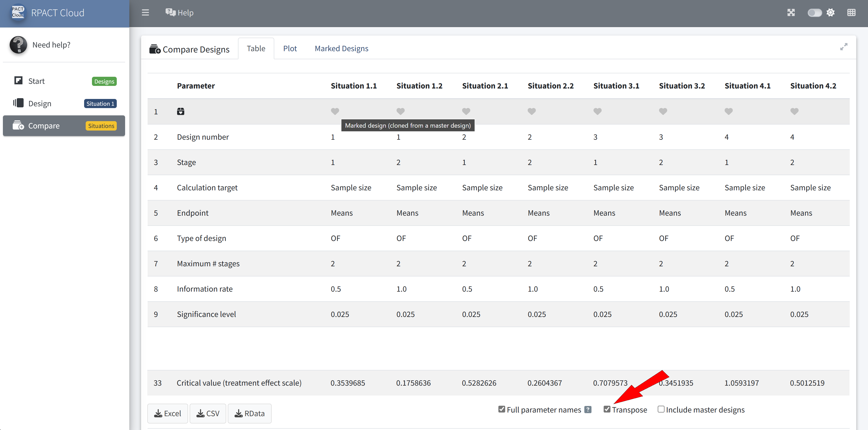This screenshot has height=430, width=868.
Task: Open the grid apps icon in header
Action: [x=851, y=13]
